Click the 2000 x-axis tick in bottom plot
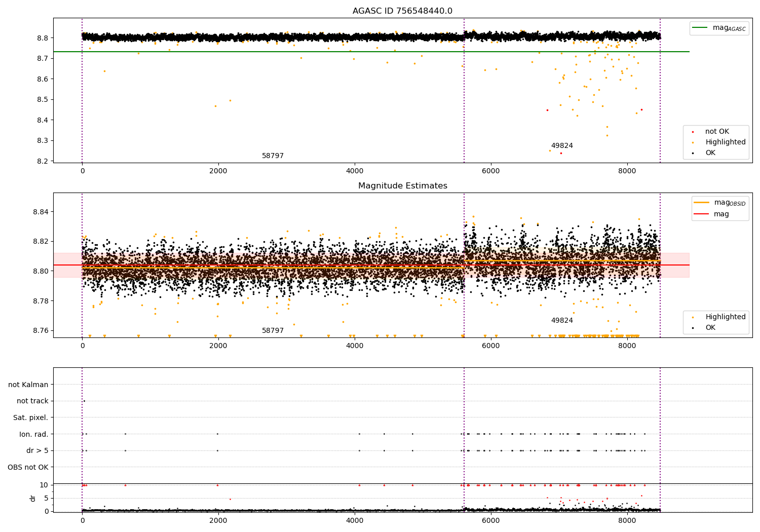760x532 pixels. [218, 520]
